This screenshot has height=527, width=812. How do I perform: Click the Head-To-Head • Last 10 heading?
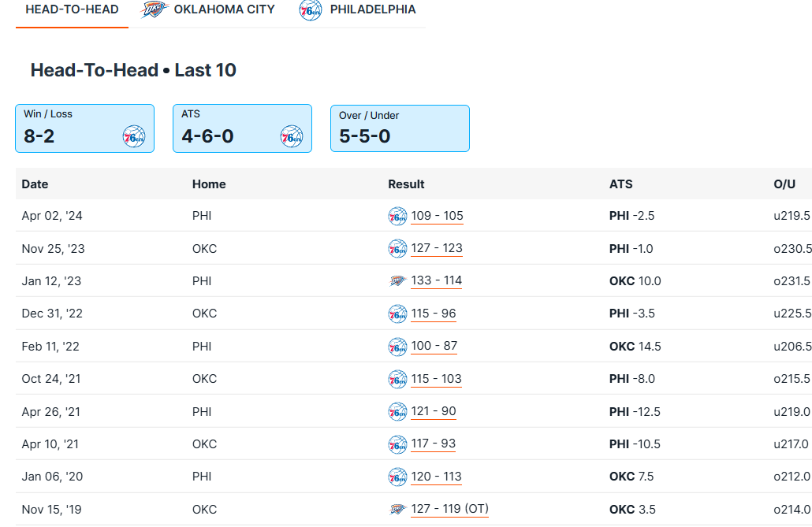[x=133, y=70]
